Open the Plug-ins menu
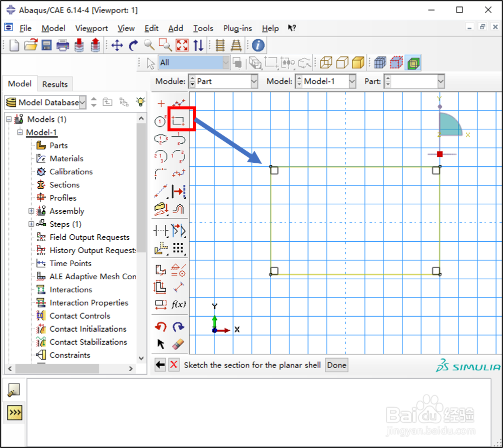Image resolution: width=503 pixels, height=448 pixels. [x=237, y=28]
